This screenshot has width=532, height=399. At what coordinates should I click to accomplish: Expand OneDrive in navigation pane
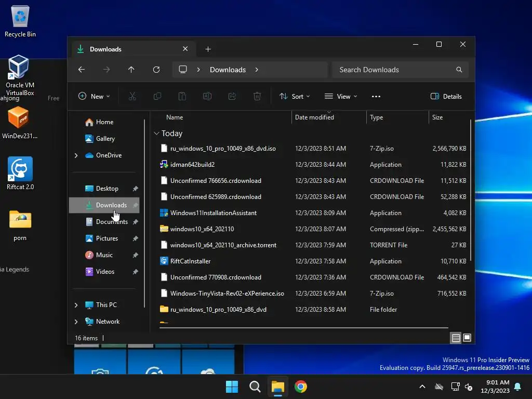pyautogui.click(x=76, y=155)
